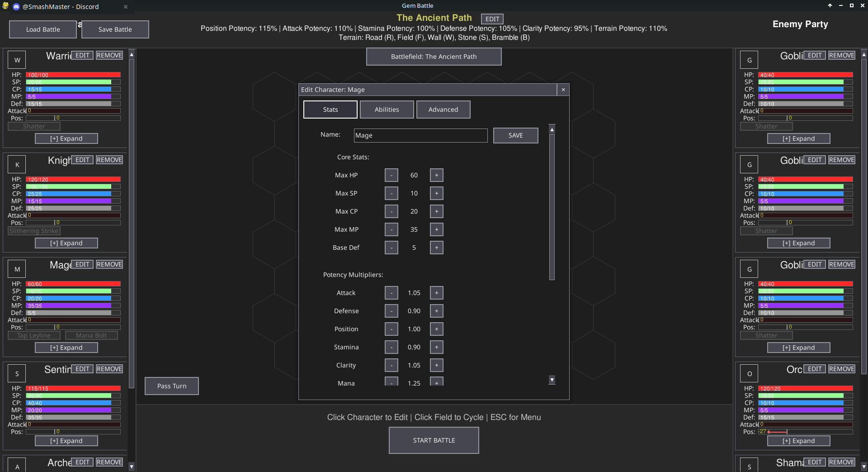This screenshot has height=472, width=868.
Task: Expand the Warrior's character panel
Action: tap(66, 138)
